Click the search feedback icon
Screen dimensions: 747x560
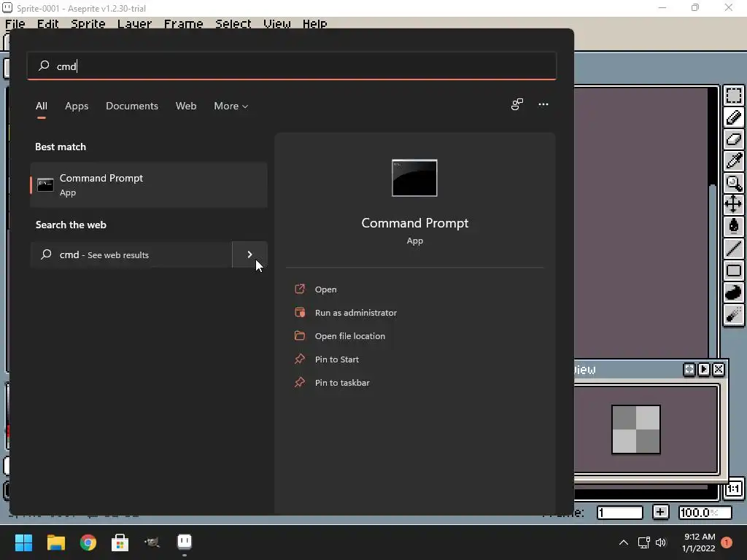coord(517,104)
